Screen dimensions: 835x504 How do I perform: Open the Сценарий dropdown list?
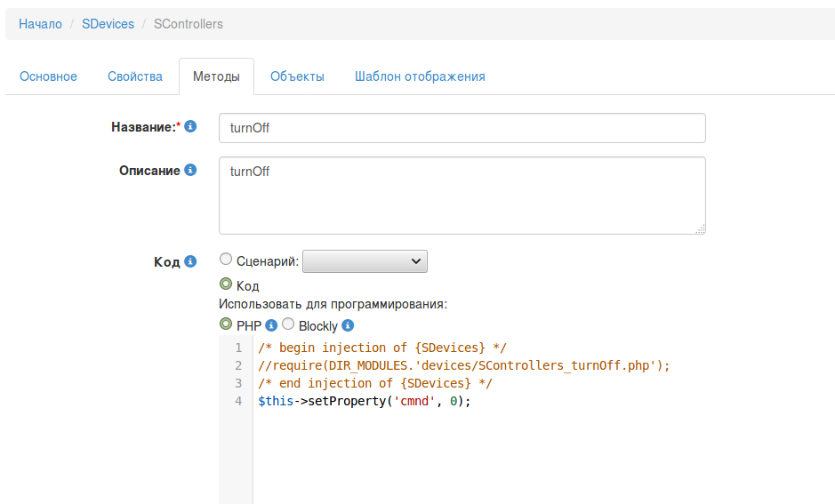[x=365, y=261]
